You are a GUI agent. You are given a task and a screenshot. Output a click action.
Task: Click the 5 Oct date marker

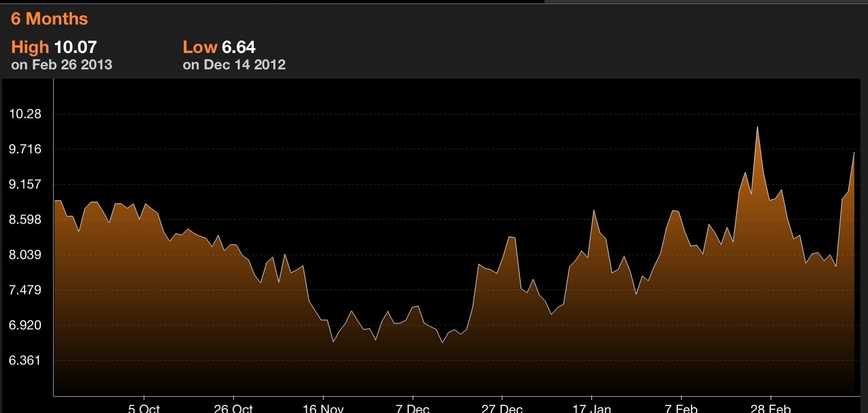point(144,408)
